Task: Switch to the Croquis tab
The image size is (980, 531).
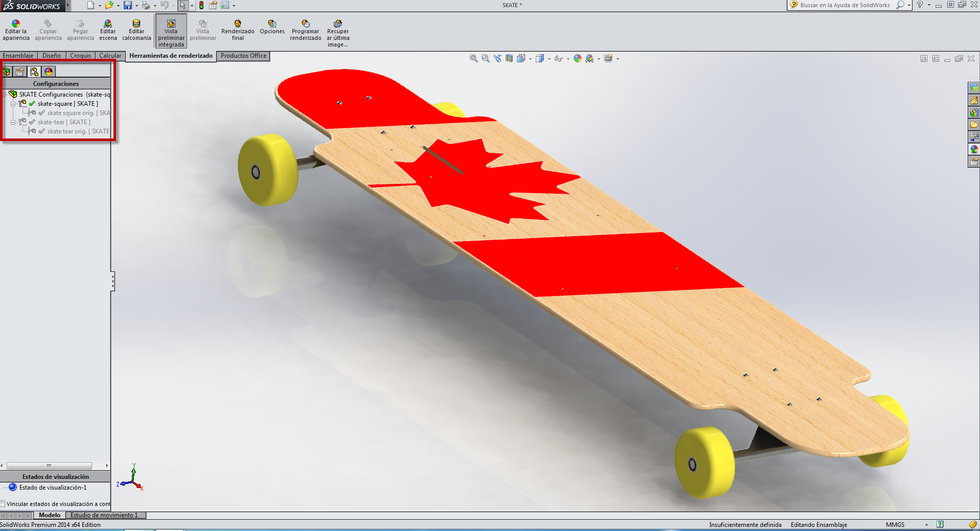Action: coord(80,56)
